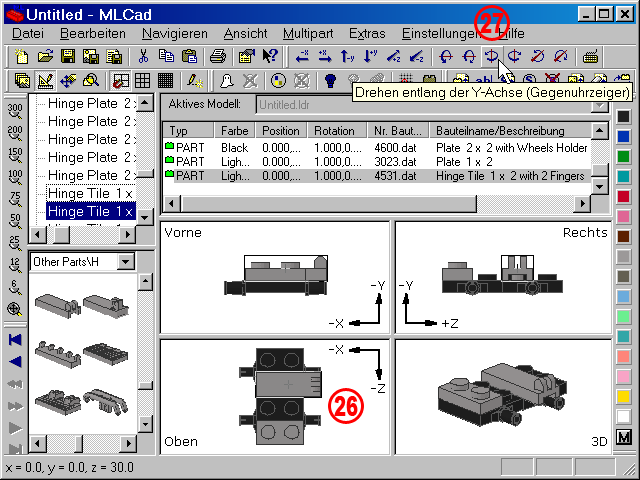Select highlighted Hinge Tile 1 x tree item

pyautogui.click(x=91, y=211)
